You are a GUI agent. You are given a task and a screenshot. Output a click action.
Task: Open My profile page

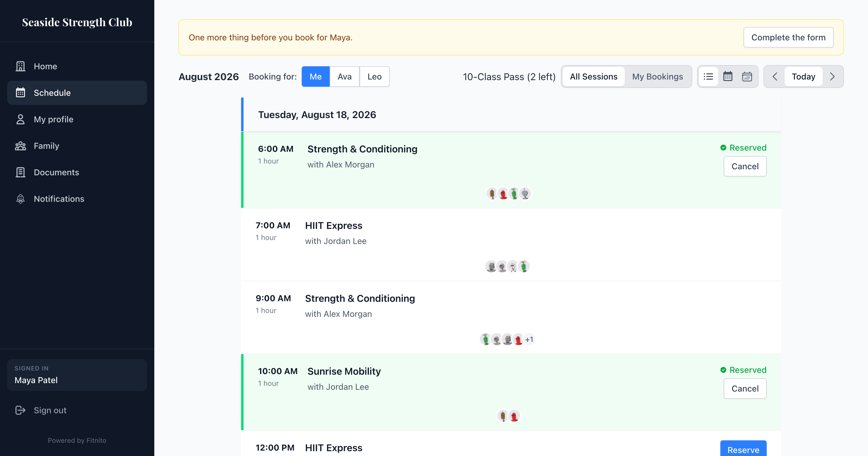[x=77, y=119]
